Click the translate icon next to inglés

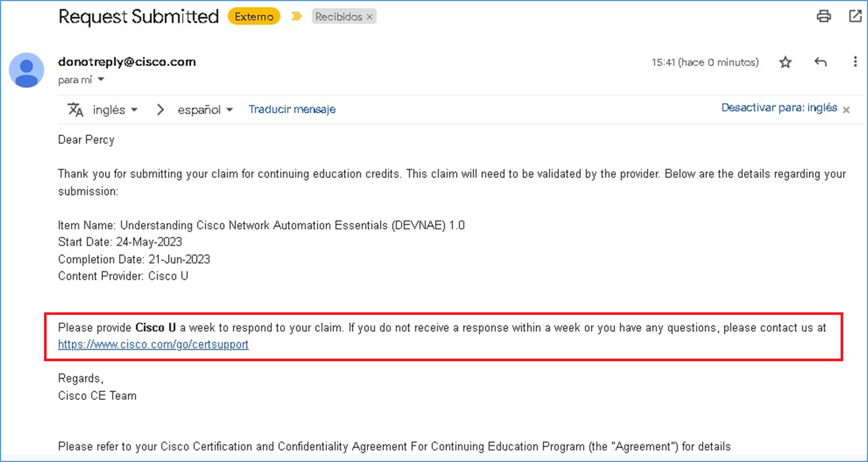click(75, 109)
